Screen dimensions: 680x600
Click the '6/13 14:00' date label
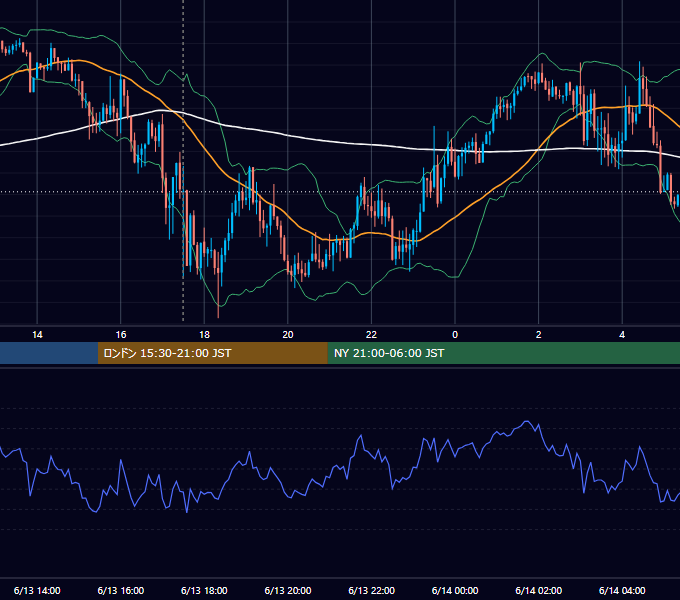click(37, 590)
